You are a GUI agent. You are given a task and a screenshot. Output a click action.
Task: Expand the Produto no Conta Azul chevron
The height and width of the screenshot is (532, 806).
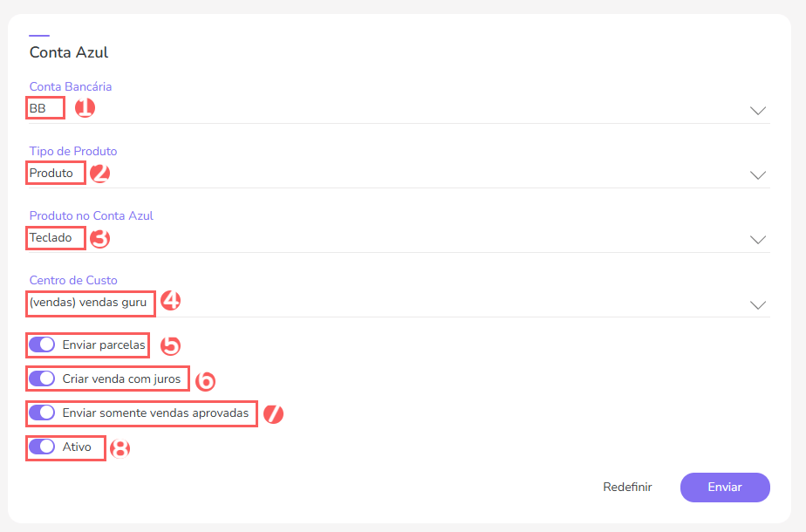point(757,240)
